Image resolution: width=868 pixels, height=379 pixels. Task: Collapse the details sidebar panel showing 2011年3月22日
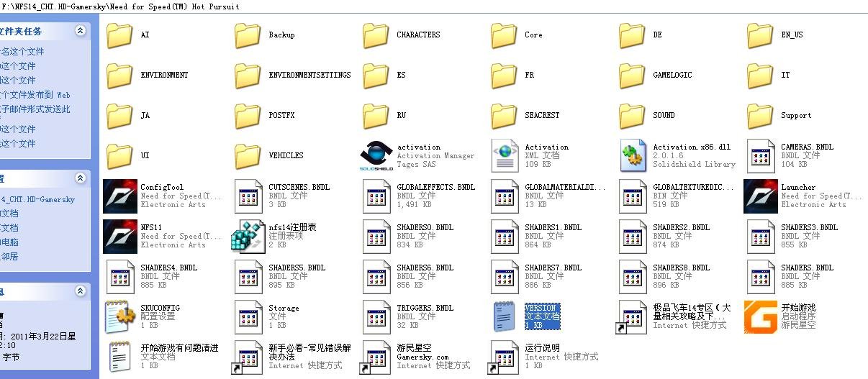coord(80,291)
